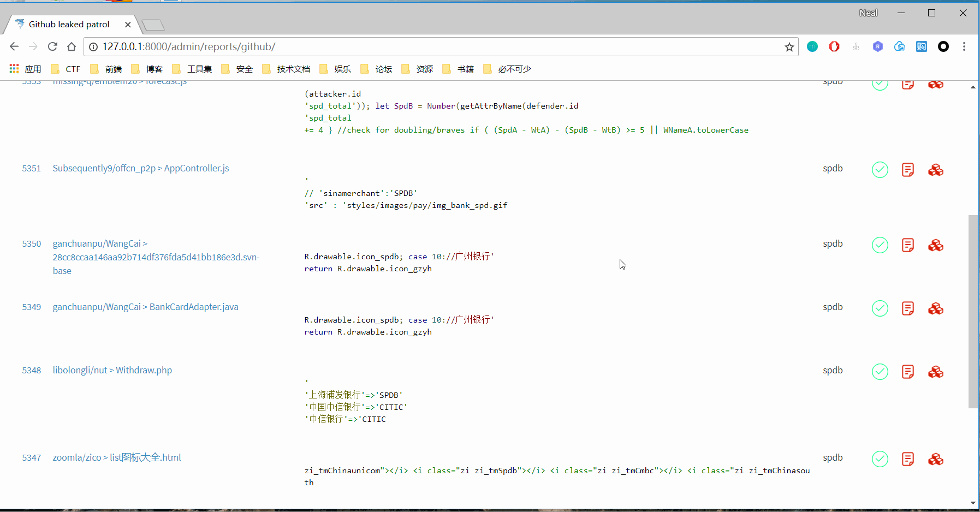Open document icon for row 5347
Viewport: 980px width, 512px height.
[908, 459]
